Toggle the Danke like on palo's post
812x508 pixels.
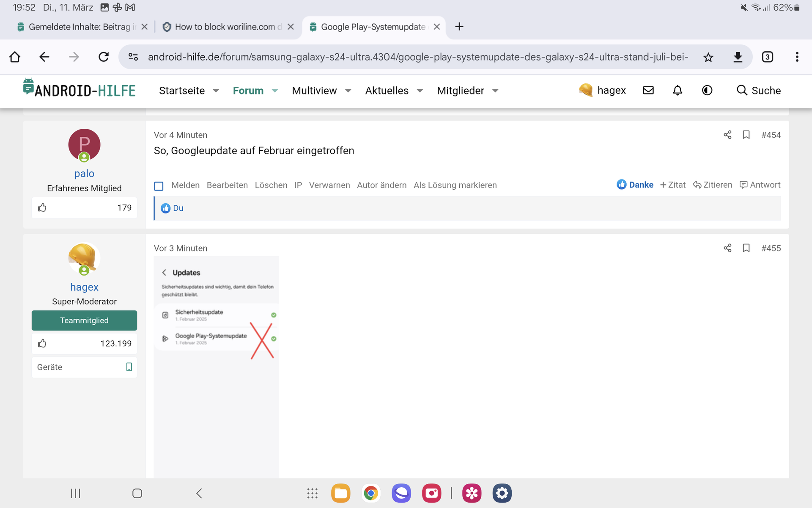point(635,185)
